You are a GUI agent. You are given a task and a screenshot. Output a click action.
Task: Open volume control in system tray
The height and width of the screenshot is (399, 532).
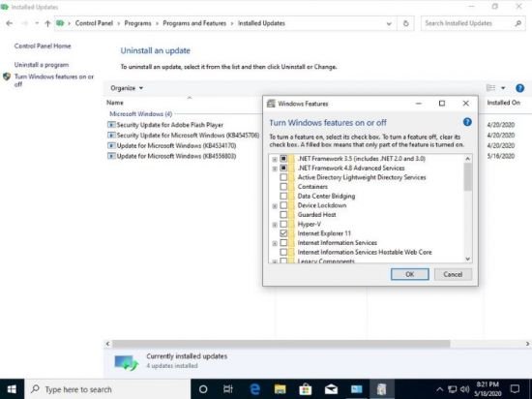464,389
